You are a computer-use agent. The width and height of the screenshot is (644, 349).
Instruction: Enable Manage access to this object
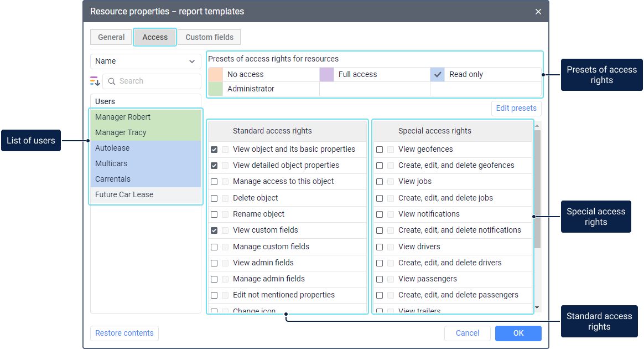214,182
